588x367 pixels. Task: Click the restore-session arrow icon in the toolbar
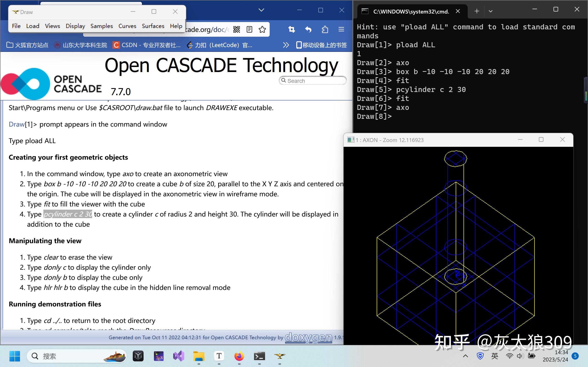[x=308, y=29]
